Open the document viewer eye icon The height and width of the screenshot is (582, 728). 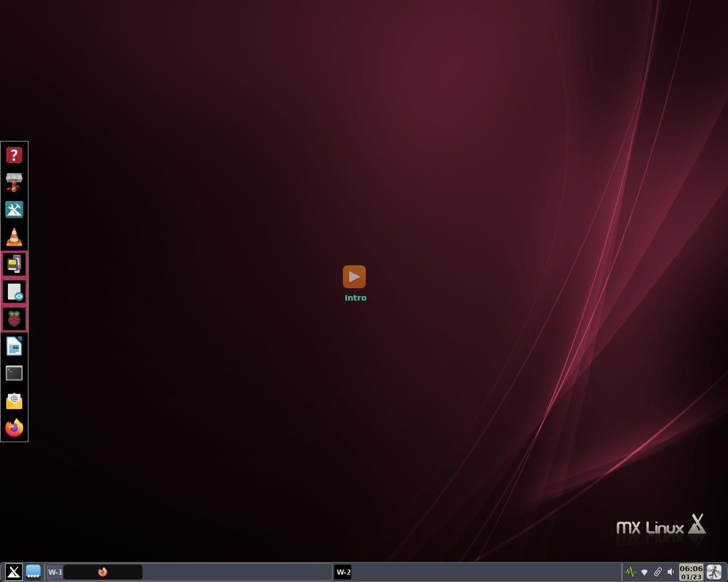14,292
